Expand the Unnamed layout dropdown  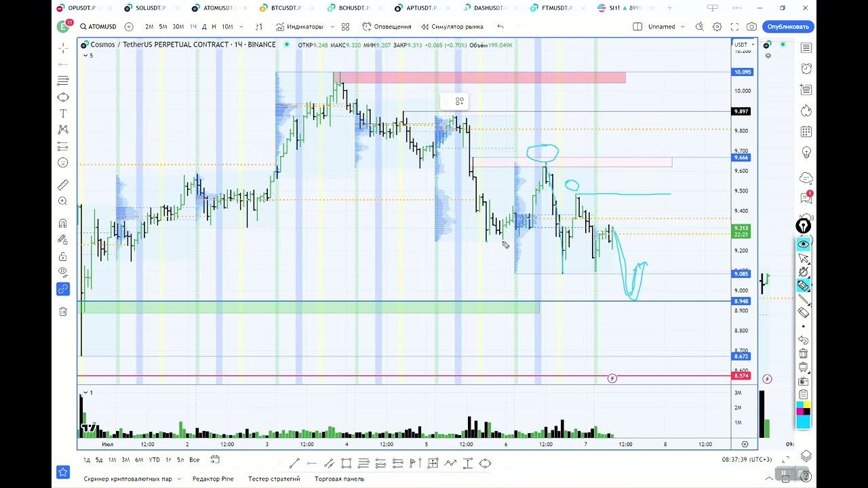[x=682, y=26]
